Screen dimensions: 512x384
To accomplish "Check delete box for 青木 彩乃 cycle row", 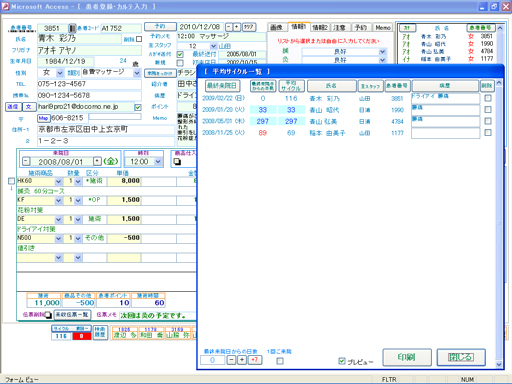I will 488,98.
